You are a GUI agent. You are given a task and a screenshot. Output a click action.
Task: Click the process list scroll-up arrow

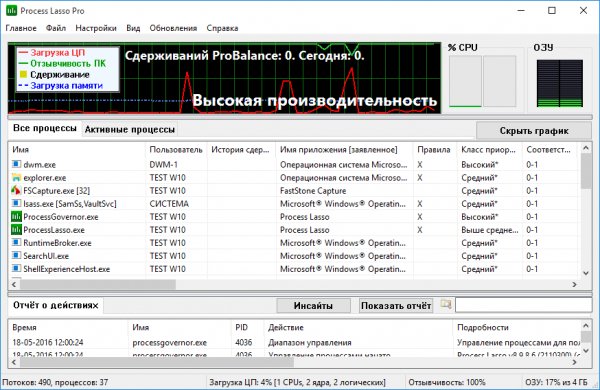[x=585, y=148]
